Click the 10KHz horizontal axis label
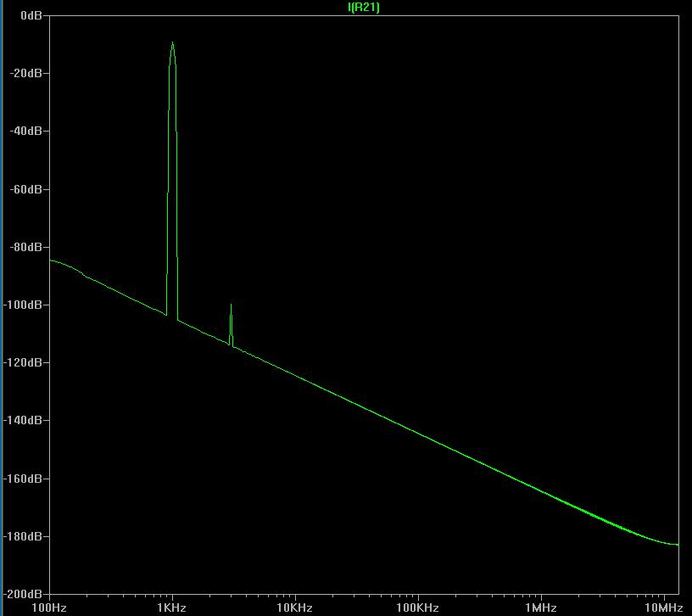The height and width of the screenshot is (616, 692). 294,608
